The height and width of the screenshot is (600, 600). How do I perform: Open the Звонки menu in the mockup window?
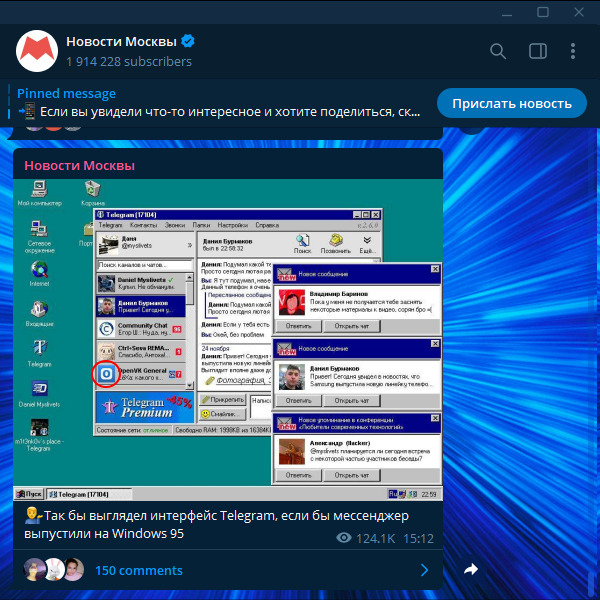pos(175,225)
